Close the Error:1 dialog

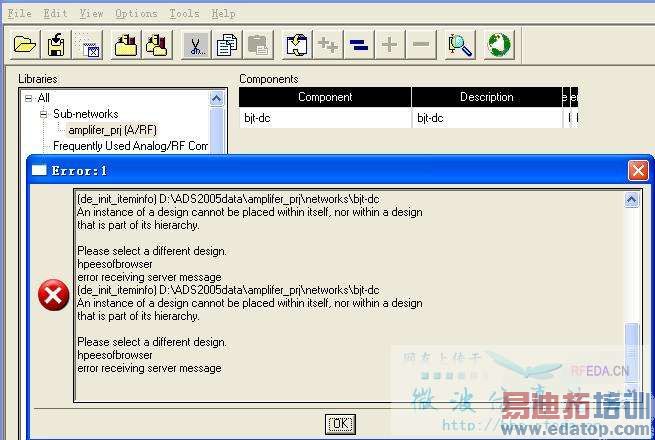638,170
